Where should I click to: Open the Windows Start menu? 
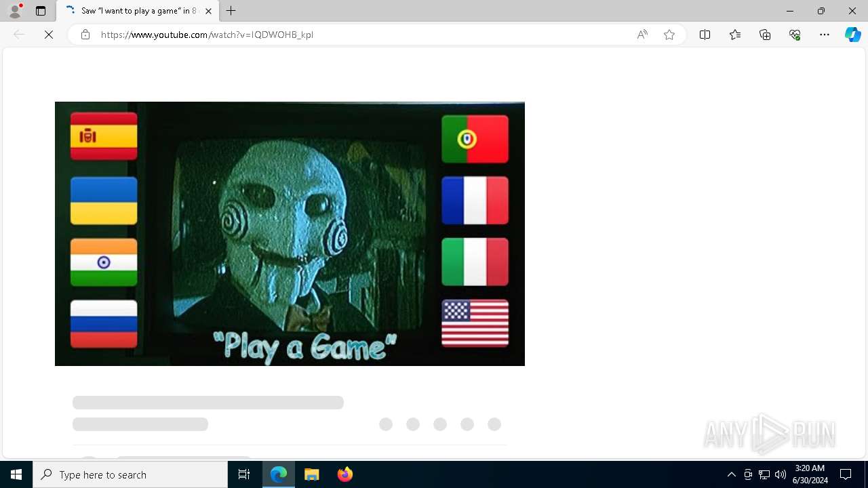click(16, 474)
